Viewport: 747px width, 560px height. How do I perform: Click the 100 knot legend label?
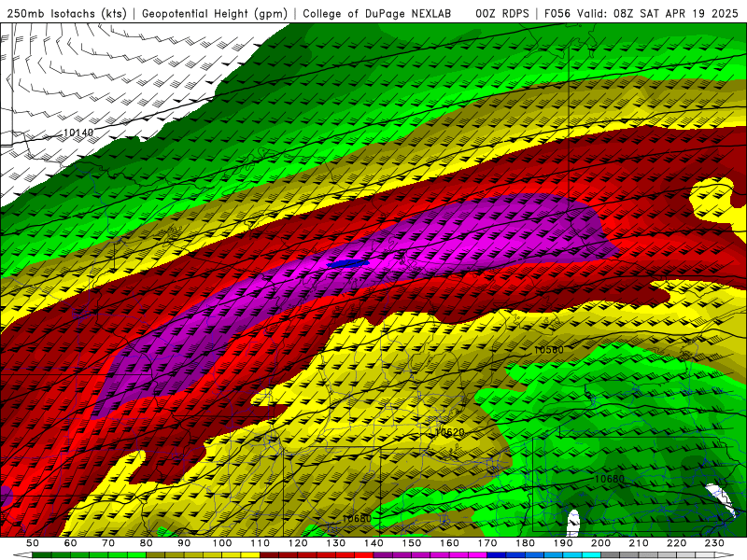coord(222,543)
